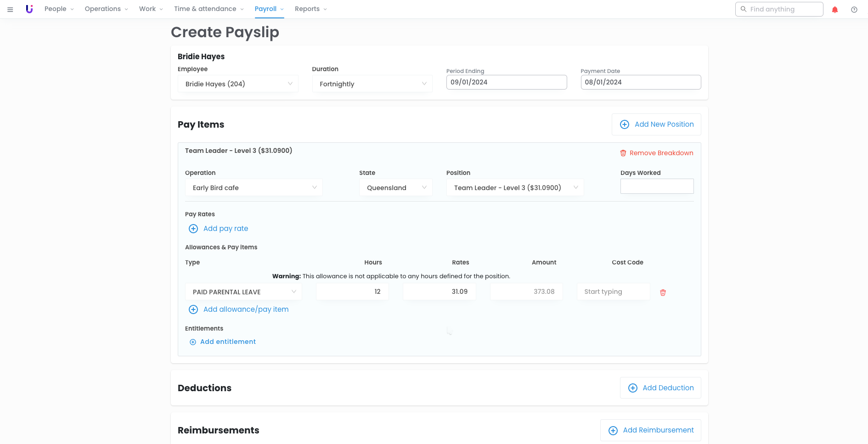Expand the State Queensland dropdown
The width and height of the screenshot is (868, 444).
(395, 188)
